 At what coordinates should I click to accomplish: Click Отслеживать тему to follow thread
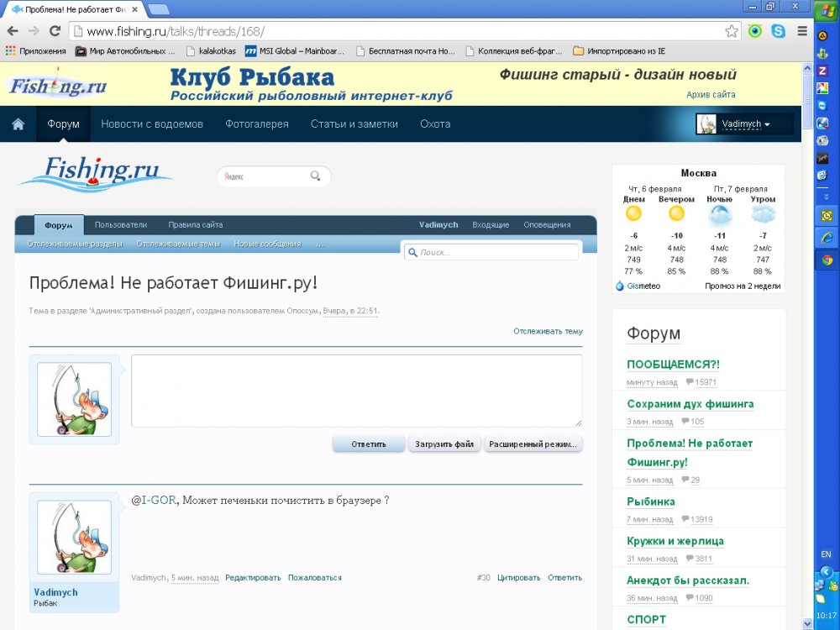pos(548,332)
